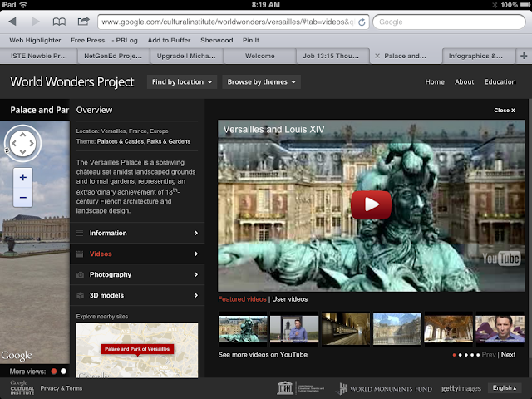
Task: Click the UNESCO logo in footer
Action: click(x=301, y=388)
